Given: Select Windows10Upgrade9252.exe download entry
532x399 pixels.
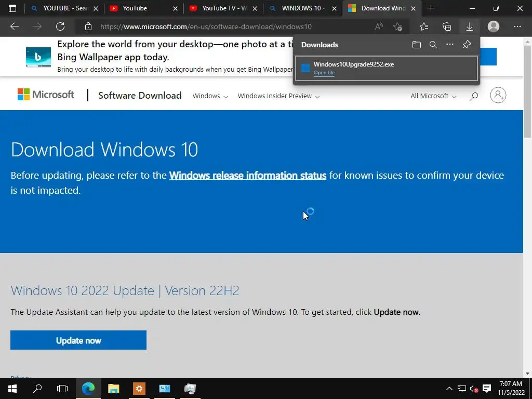Looking at the screenshot, I should click(x=387, y=68).
